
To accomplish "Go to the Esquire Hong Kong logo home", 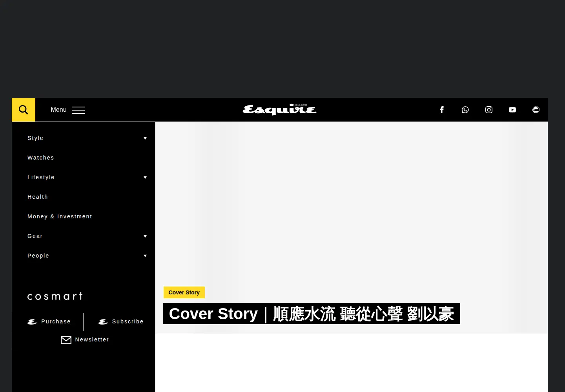I will [x=279, y=109].
